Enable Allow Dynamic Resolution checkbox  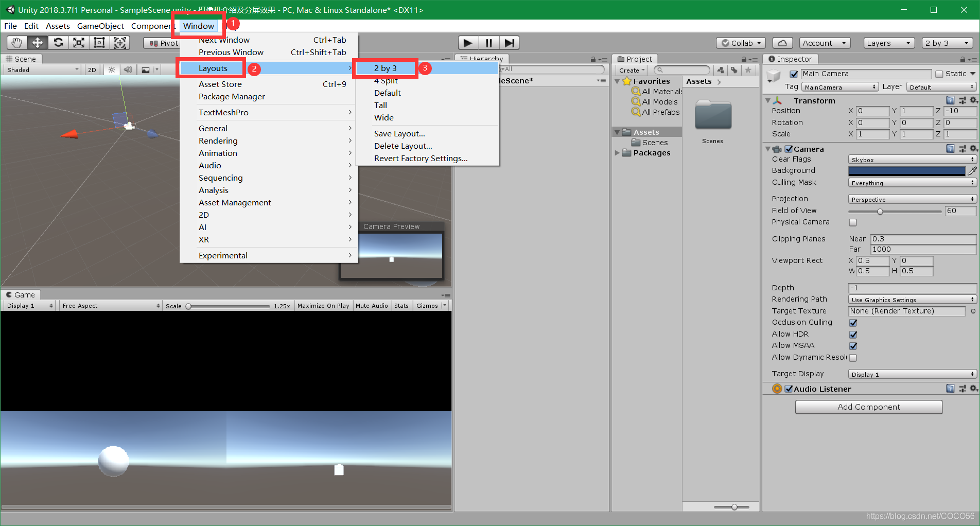click(853, 358)
